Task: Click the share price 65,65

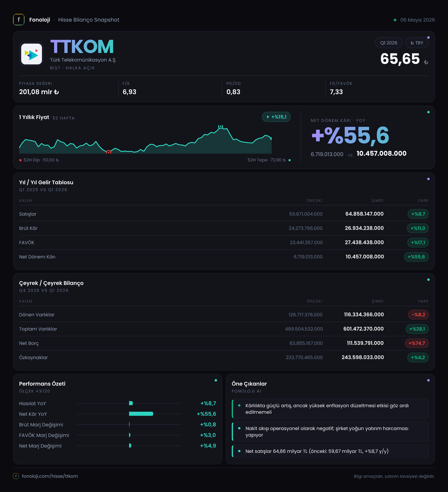Action: (400, 59)
